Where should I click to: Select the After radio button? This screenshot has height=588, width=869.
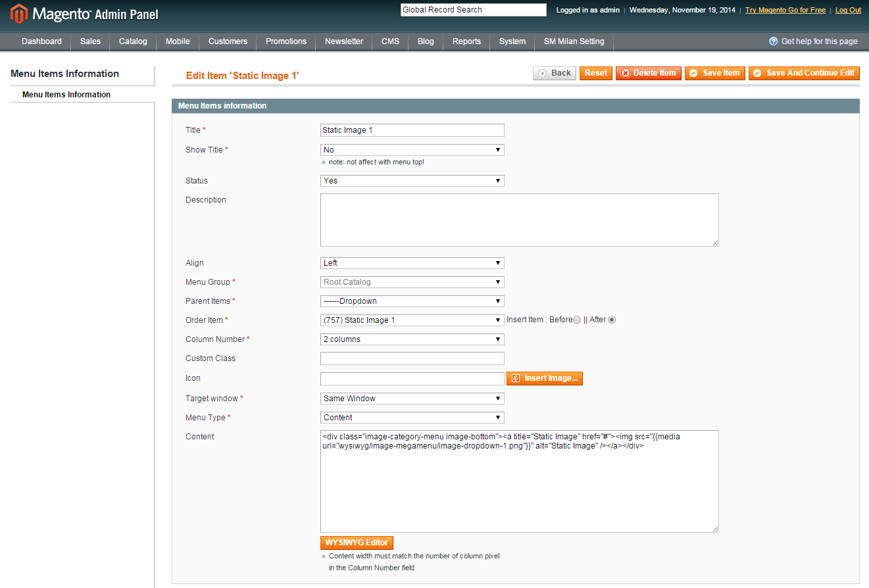612,320
